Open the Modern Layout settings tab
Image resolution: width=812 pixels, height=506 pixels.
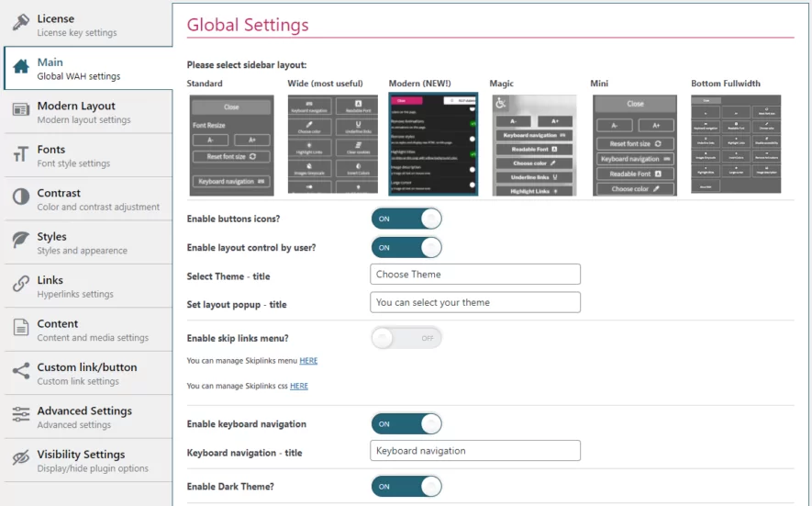89,111
